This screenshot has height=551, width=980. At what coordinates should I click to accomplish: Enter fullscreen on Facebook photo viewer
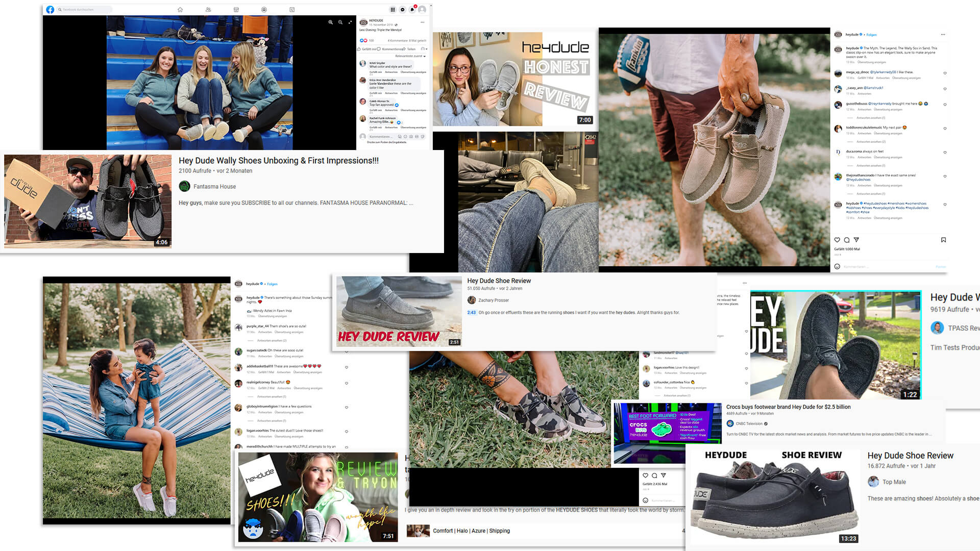[350, 22]
